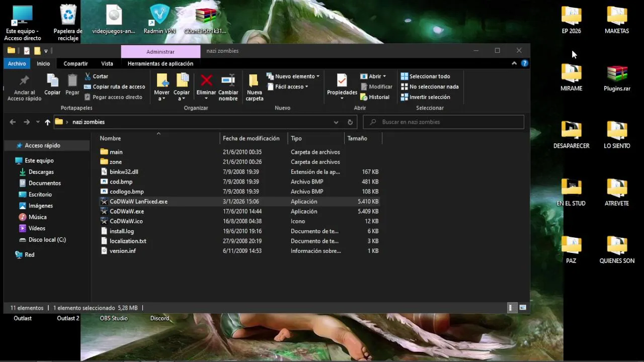Screen dimensions: 644x362
Task: Click the Administrar contextual tab
Action: pyautogui.click(x=160, y=51)
